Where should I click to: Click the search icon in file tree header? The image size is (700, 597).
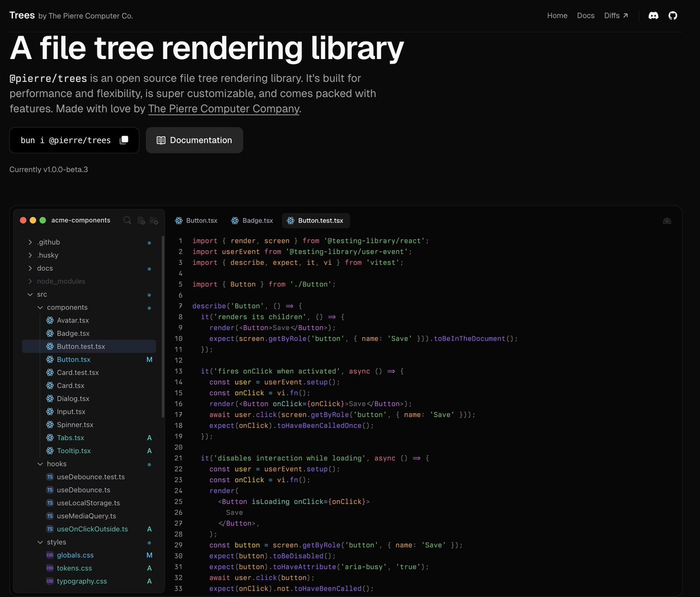coord(127,220)
